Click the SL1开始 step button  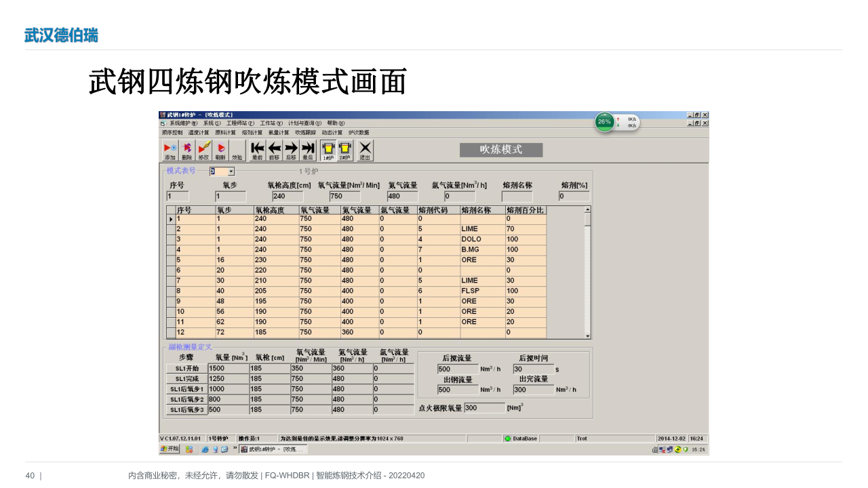click(x=186, y=368)
